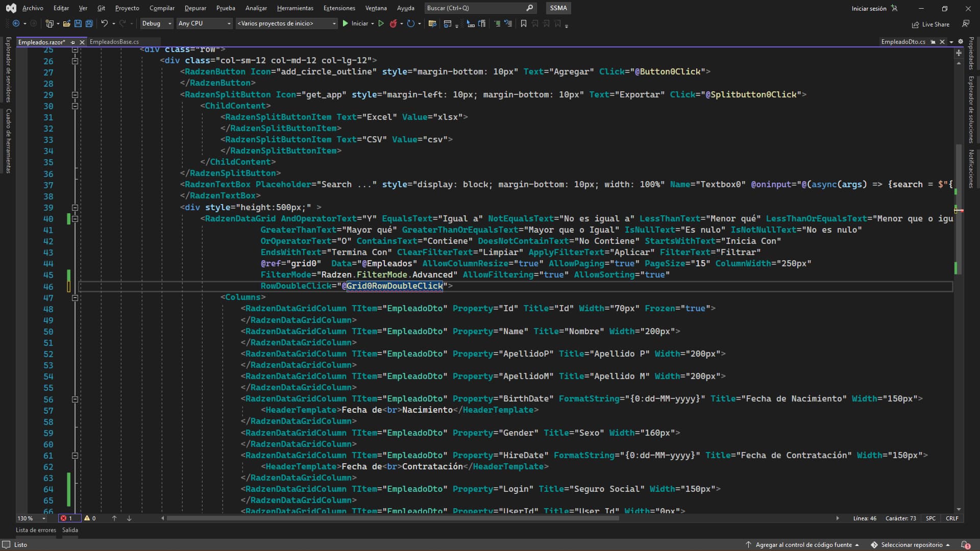Click the Save All toolbar icon

pyautogui.click(x=89, y=23)
